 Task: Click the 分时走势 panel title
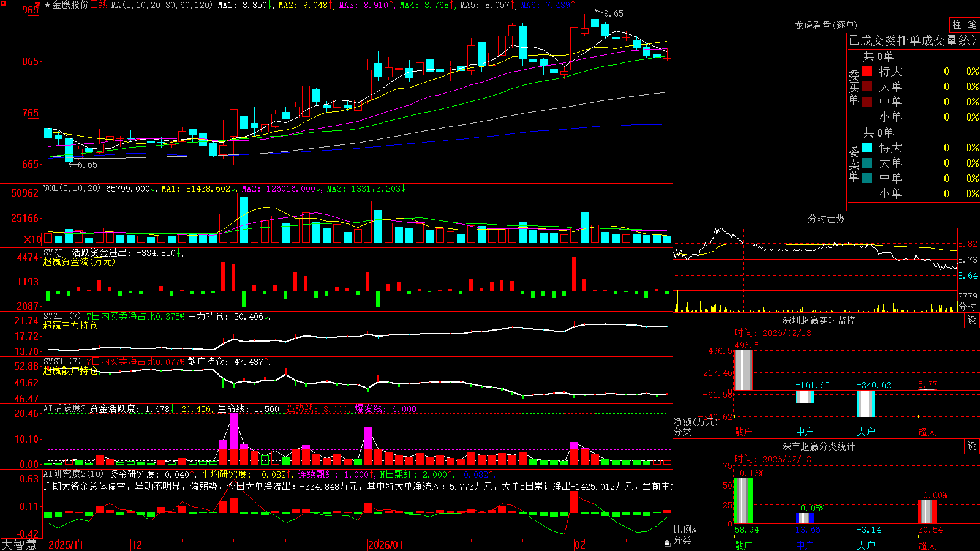tap(826, 219)
